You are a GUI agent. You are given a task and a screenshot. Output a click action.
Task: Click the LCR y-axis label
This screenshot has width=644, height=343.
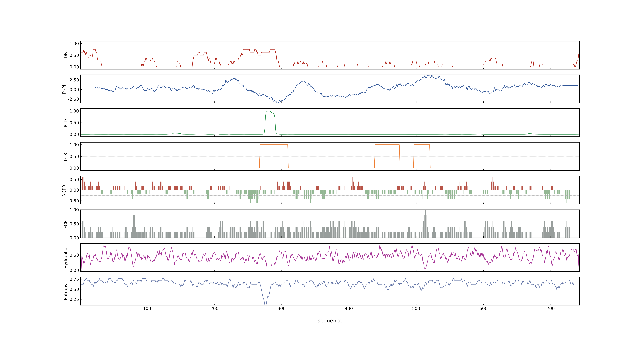click(x=66, y=157)
